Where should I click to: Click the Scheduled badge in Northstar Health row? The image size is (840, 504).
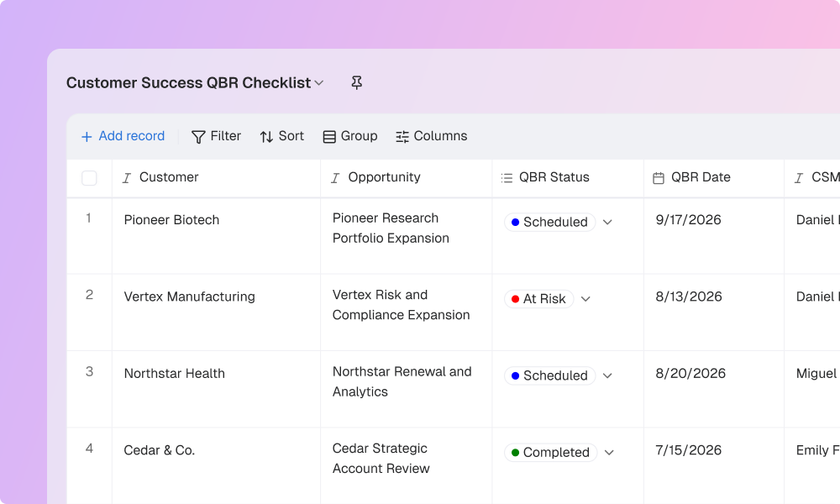[x=549, y=375]
